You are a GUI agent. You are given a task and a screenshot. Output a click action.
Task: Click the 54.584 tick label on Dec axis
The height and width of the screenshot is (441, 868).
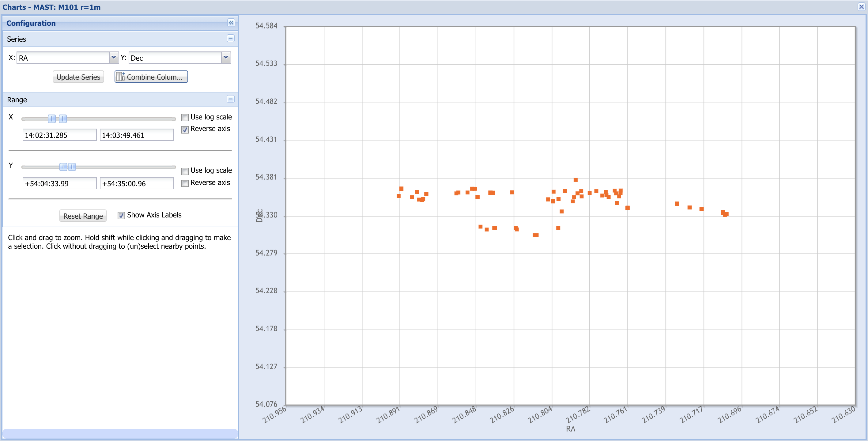coord(266,26)
